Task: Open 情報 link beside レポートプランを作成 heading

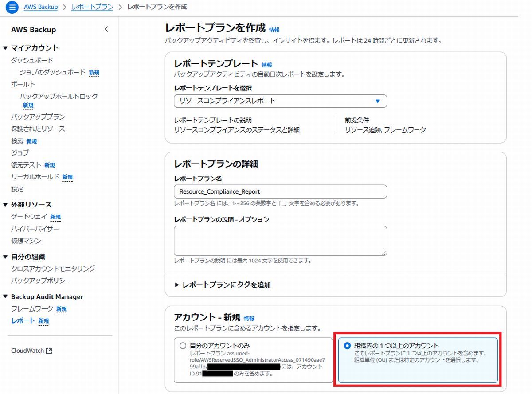Action: 274,30
